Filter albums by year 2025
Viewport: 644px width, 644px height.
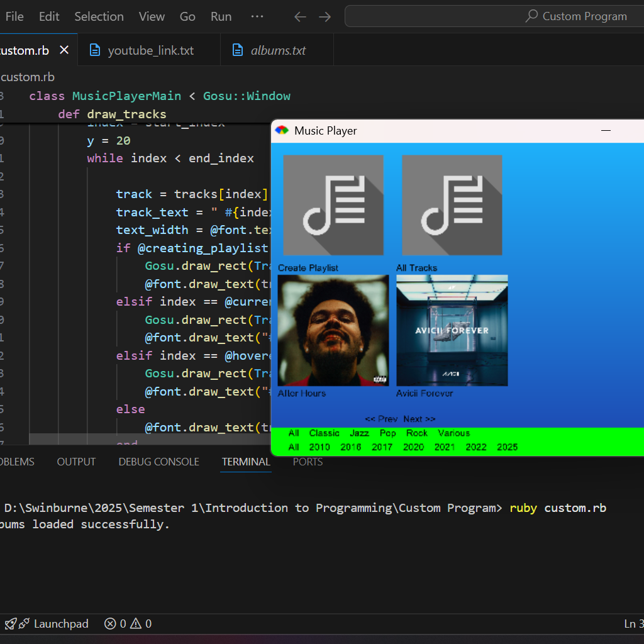tap(508, 447)
